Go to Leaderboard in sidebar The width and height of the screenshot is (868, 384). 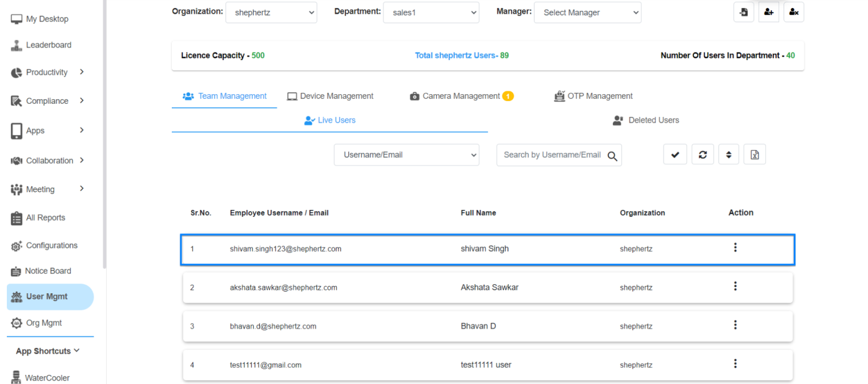point(41,45)
